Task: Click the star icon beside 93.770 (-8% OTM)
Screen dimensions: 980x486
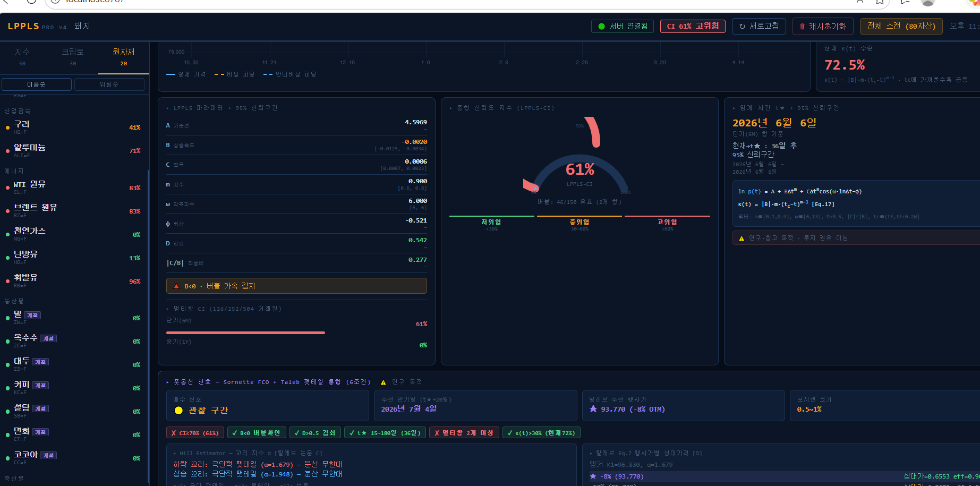Action: click(593, 409)
